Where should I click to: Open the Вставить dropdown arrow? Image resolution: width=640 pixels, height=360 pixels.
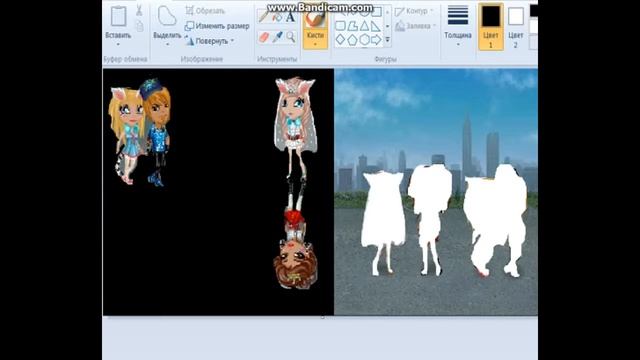click(x=118, y=44)
